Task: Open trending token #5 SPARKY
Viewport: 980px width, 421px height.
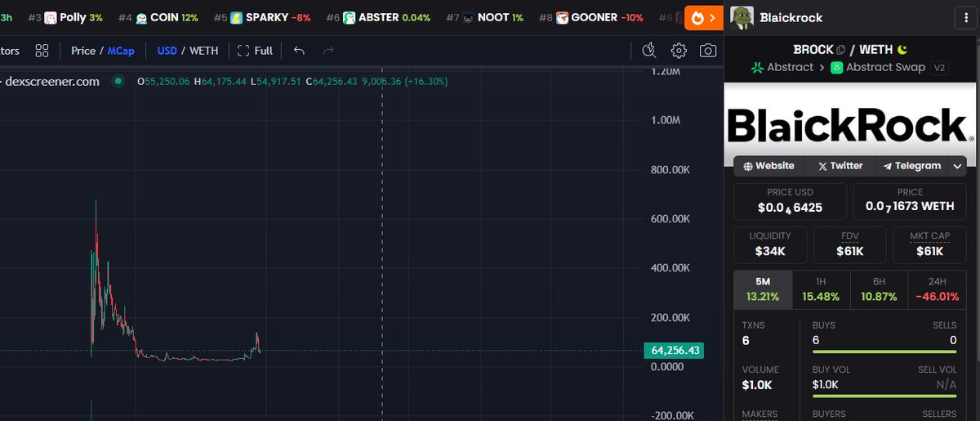Action: tap(262, 17)
